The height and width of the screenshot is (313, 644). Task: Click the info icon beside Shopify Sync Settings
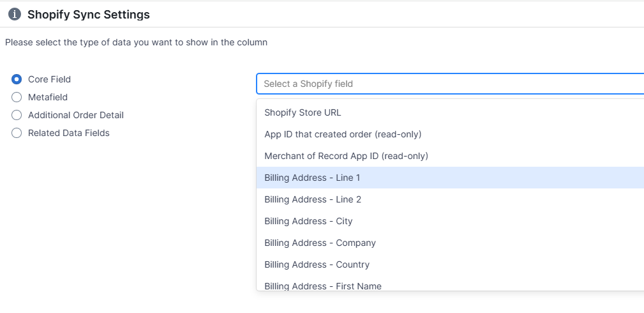15,15
